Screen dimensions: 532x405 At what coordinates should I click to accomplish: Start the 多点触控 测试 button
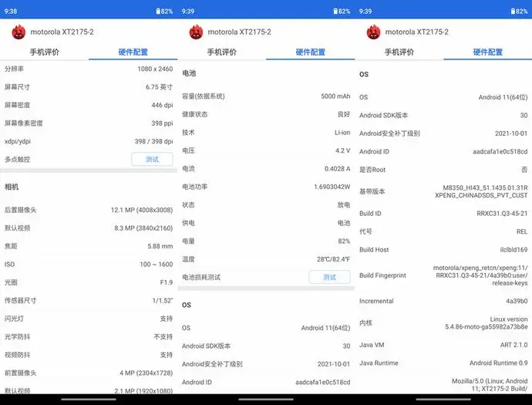pyautogui.click(x=152, y=159)
